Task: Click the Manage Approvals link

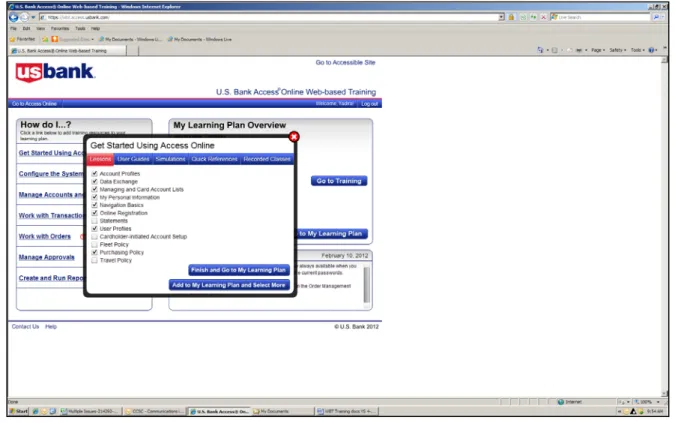Action: coord(46,257)
